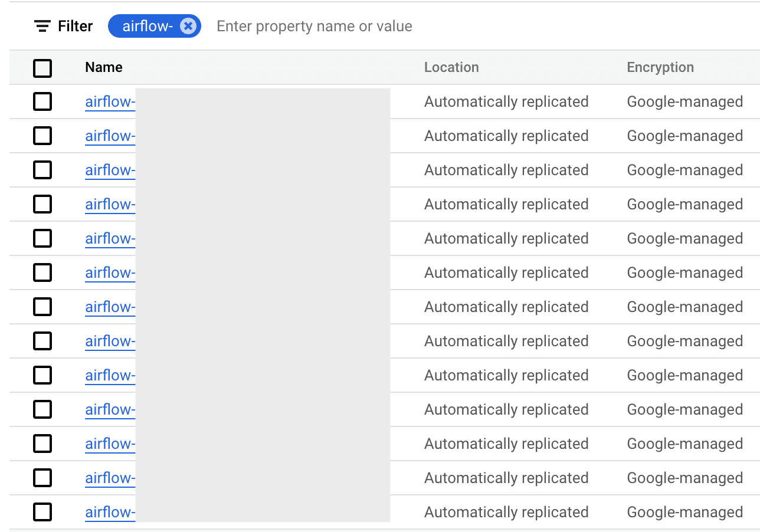Sort by the Encryption column header
This screenshot has height=532, width=760.
tap(660, 67)
